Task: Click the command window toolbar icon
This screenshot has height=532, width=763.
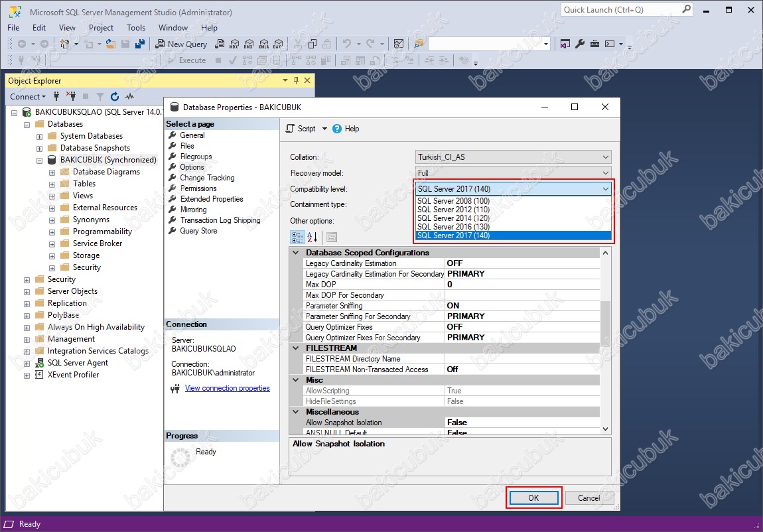Action: (610, 44)
